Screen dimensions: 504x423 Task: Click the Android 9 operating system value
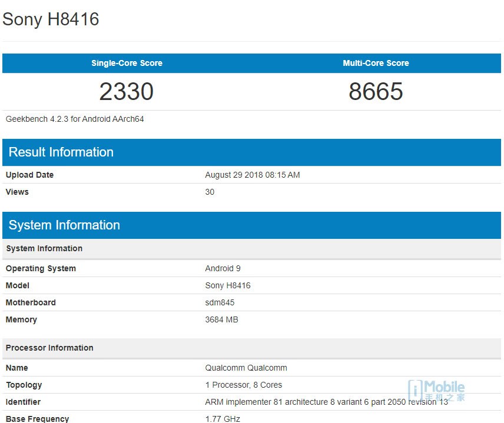223,268
